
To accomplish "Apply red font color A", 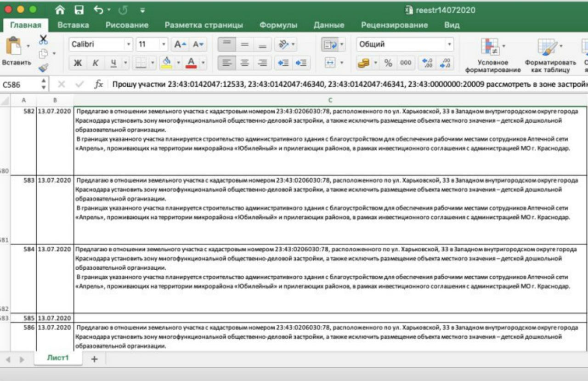I will click(192, 63).
